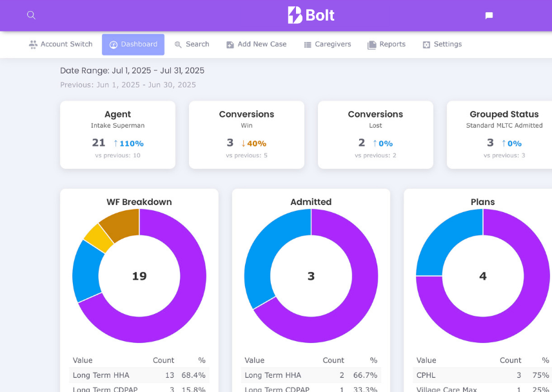Click the Bolt logo icon
The width and height of the screenshot is (552, 392).
[x=294, y=15]
